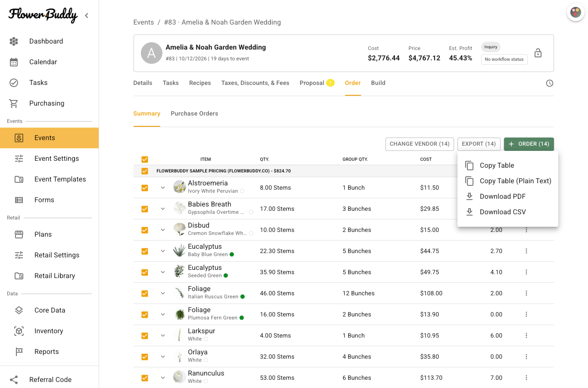The image size is (588, 388).
Task: Open Event Settings sliders icon
Action: 19,159
